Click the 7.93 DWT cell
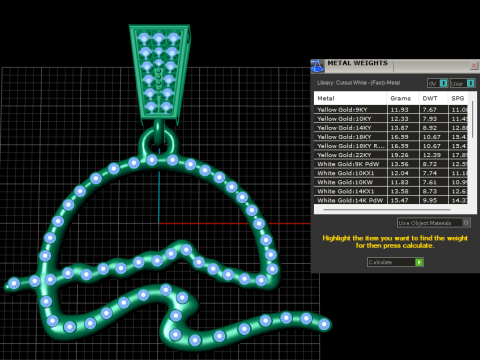480x360 pixels. point(434,119)
